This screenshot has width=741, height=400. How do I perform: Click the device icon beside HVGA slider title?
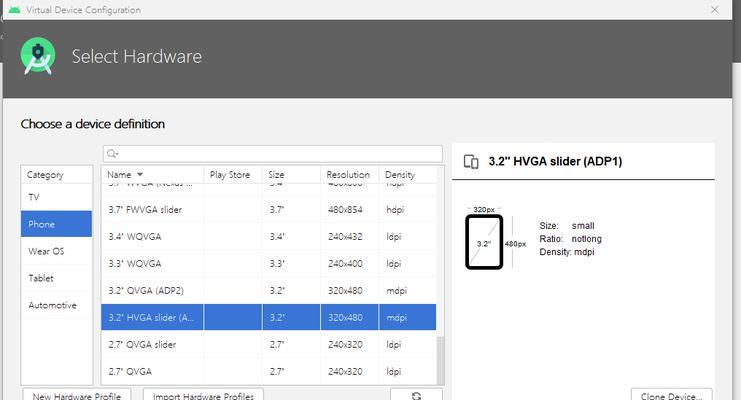[471, 162]
